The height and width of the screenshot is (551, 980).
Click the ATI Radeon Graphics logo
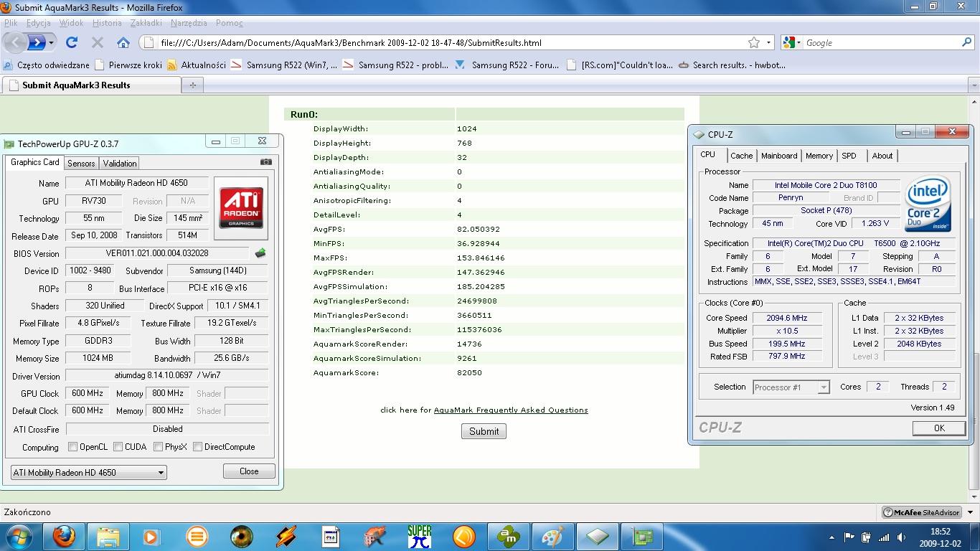tap(241, 208)
